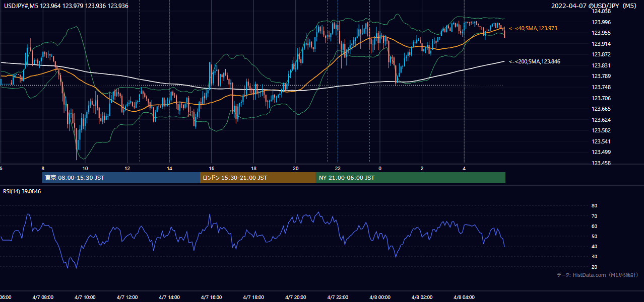
Task: Click hour 16 tick under price chart
Action: tap(212, 169)
